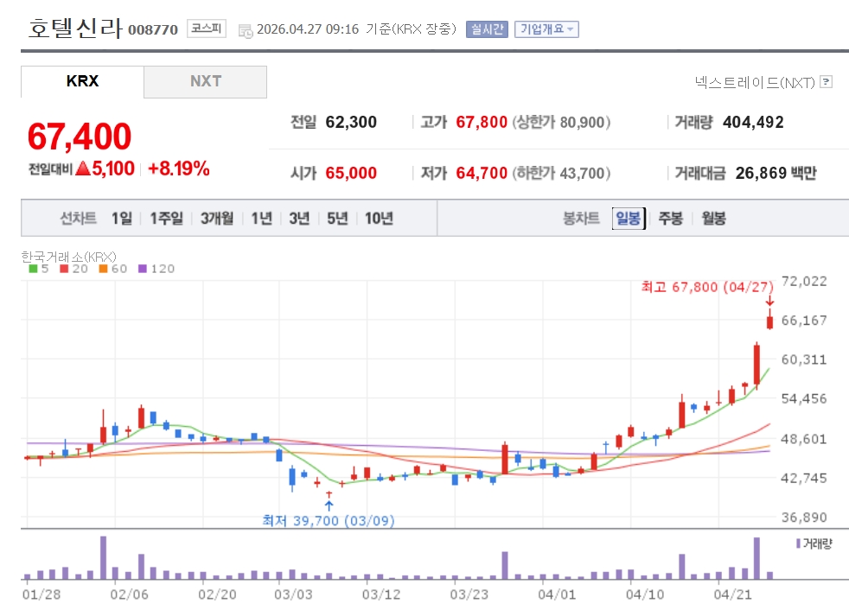Select the 일봉 daily candle chart
The image size is (849, 616).
(x=628, y=219)
